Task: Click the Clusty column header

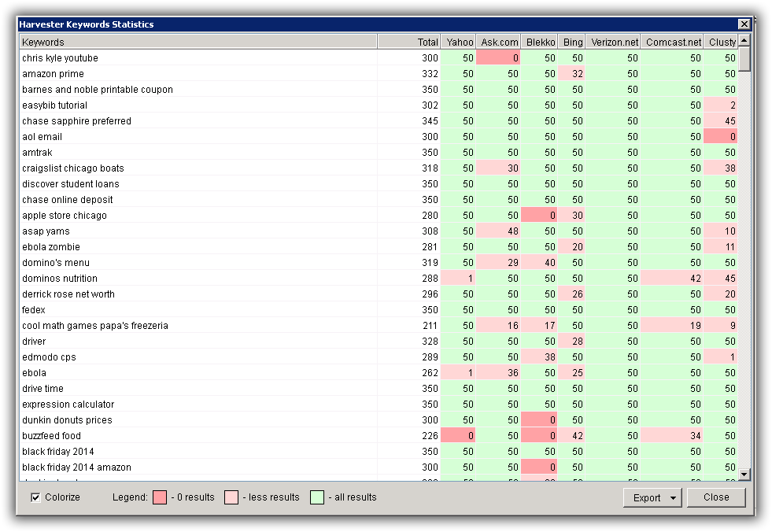Action: click(721, 42)
